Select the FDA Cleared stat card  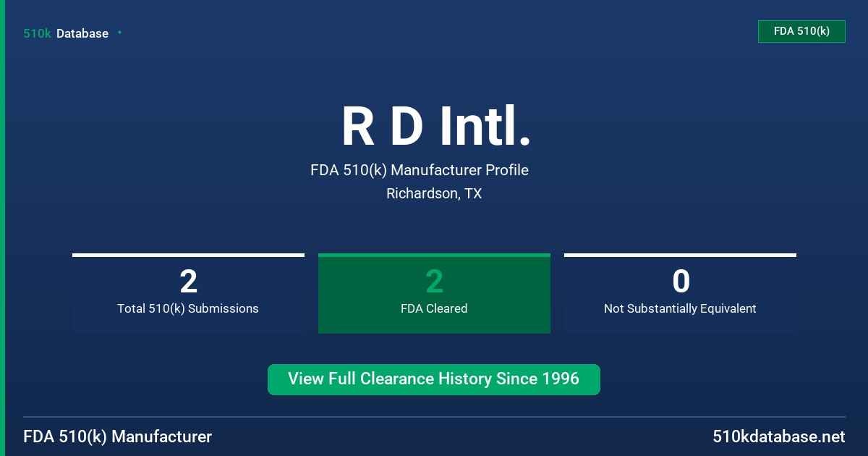[x=434, y=293]
